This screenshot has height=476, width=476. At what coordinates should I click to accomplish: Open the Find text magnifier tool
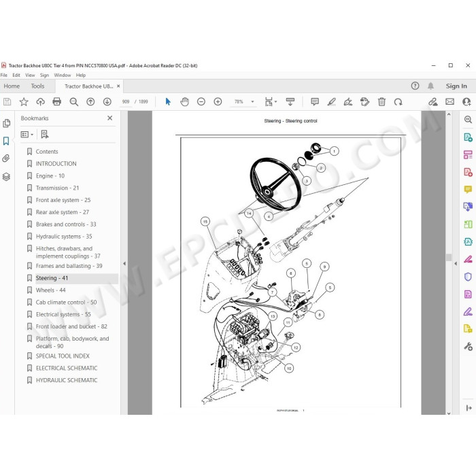click(x=73, y=102)
